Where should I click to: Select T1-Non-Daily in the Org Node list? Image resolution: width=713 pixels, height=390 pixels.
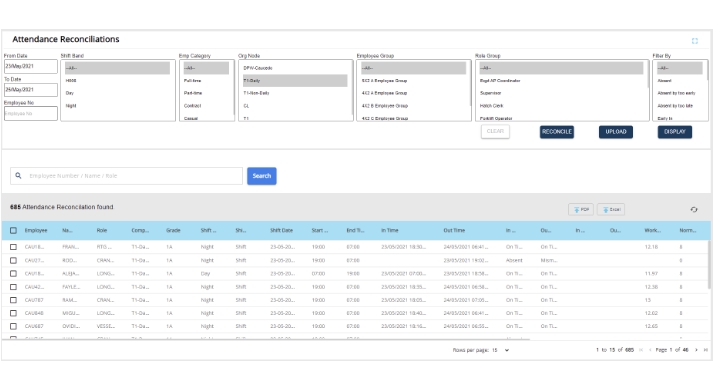coord(295,93)
